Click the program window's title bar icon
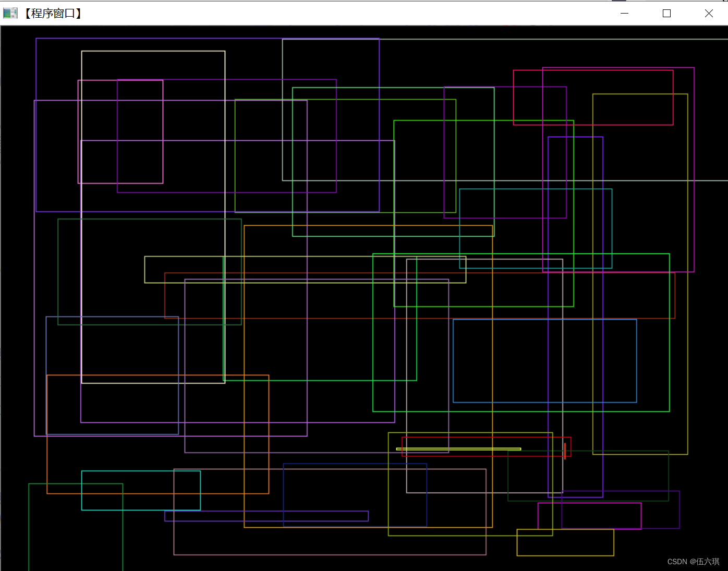This screenshot has height=571, width=728. point(10,14)
